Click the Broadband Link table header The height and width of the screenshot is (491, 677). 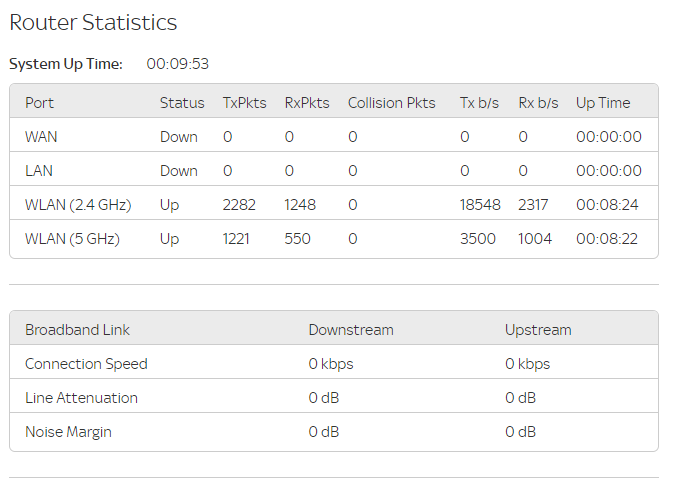point(77,330)
